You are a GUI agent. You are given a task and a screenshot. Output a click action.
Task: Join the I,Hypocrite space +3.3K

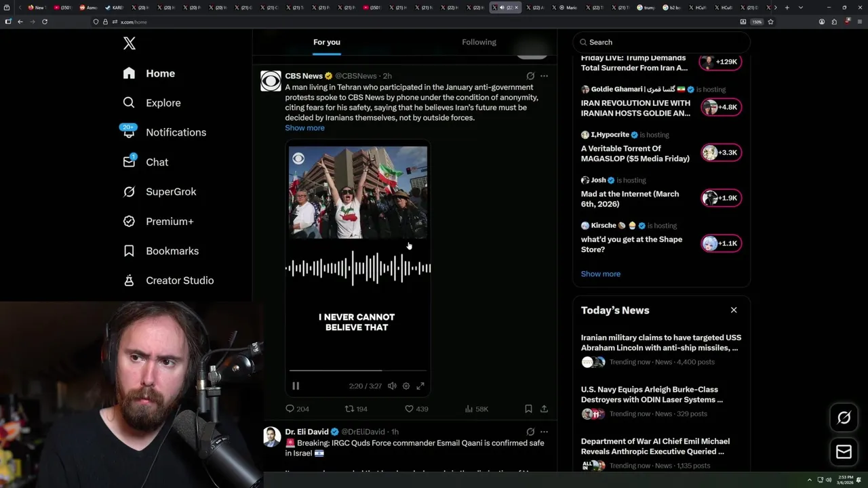(721, 152)
